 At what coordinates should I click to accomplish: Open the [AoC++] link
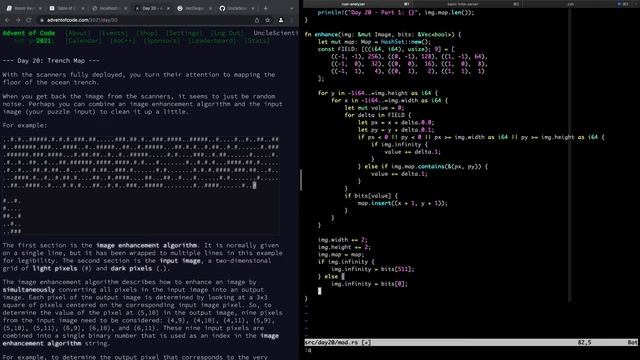122,41
